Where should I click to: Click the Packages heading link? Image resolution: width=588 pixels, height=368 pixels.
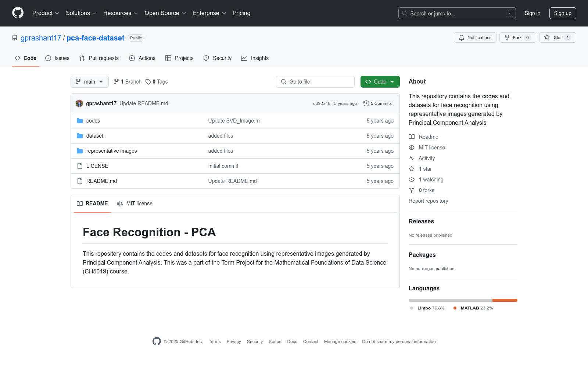pos(422,255)
